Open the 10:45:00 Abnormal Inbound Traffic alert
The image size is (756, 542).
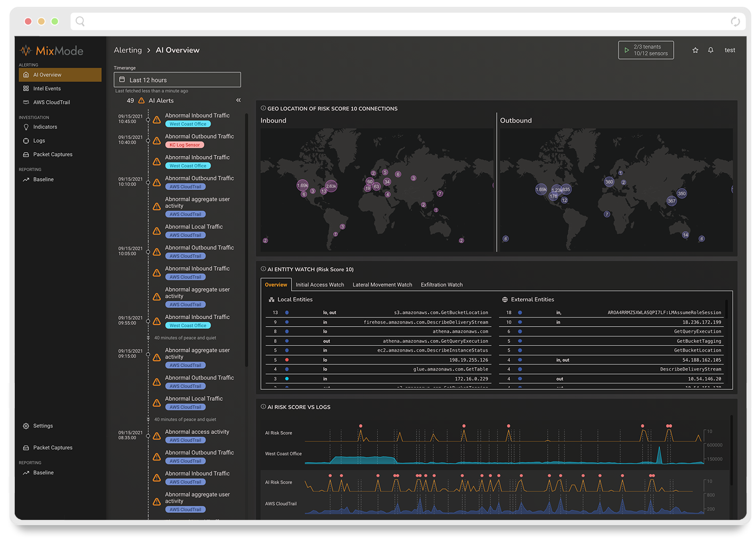click(x=197, y=115)
